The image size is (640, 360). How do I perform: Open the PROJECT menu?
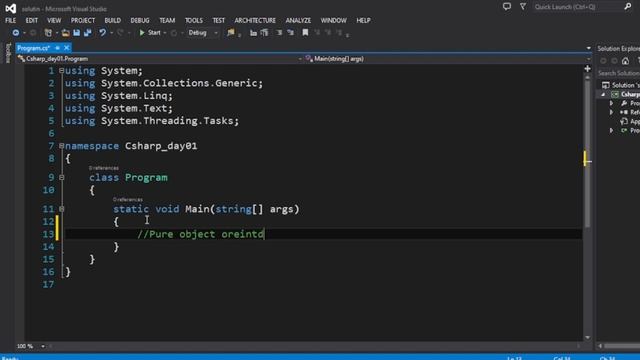coord(83,20)
